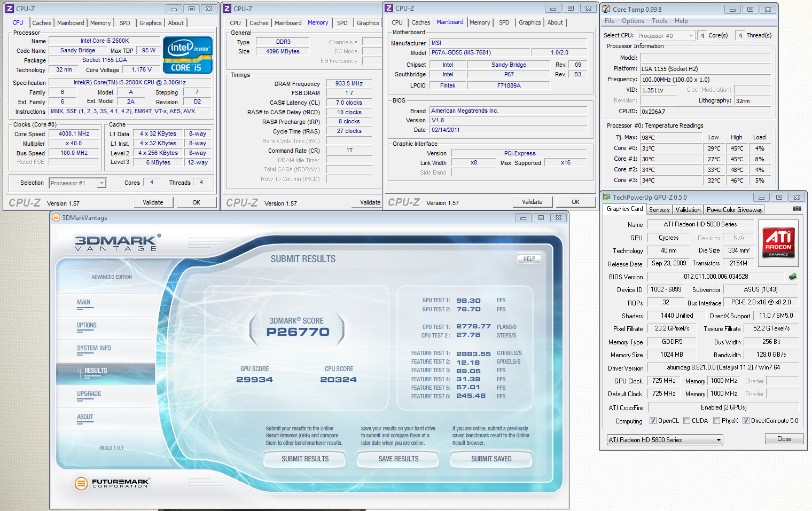Click the Core Temp title bar thermometer icon
Viewport: 812px width, 511px height.
click(606, 9)
